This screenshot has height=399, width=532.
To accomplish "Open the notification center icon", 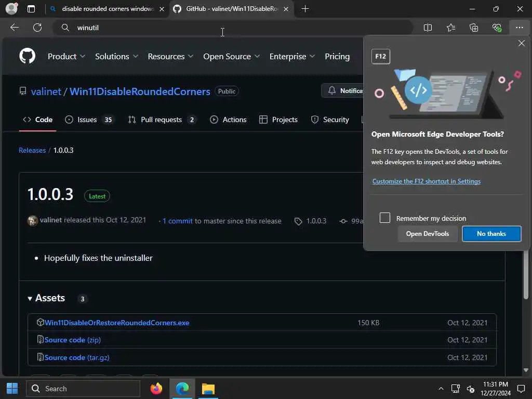I will click(x=521, y=389).
